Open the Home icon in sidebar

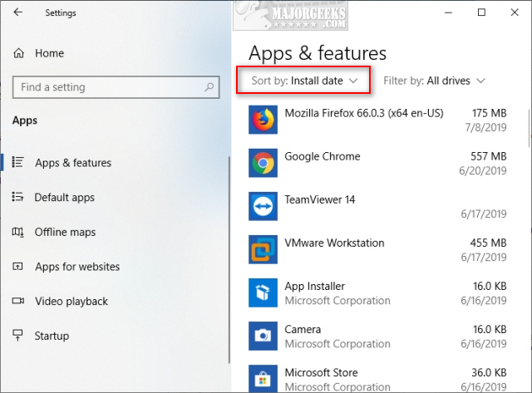tap(18, 53)
